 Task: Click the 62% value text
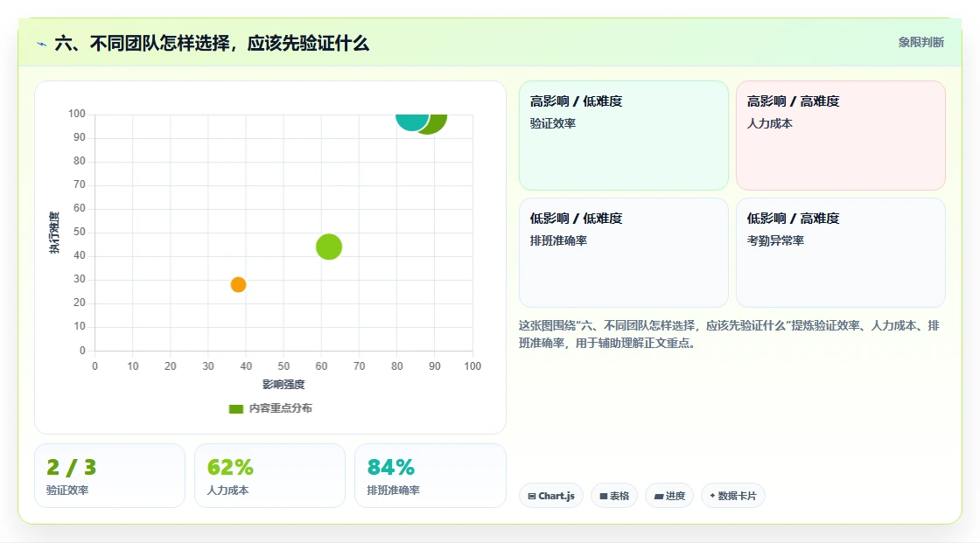click(x=230, y=467)
